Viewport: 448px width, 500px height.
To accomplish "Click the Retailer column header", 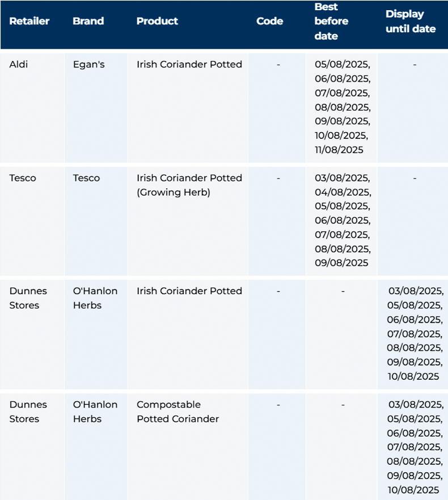I will [x=29, y=21].
